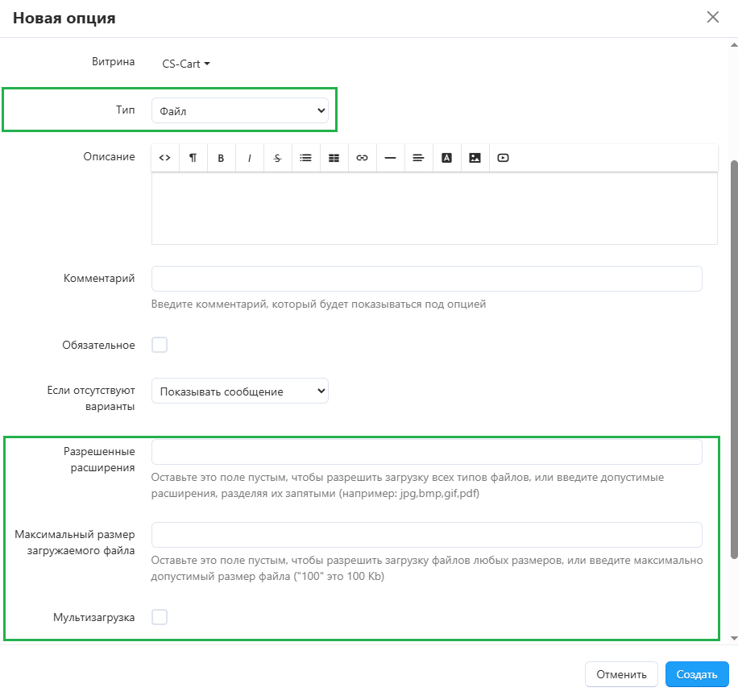Viewport: 738px width, 700px height.
Task: Click the Создать button
Action: coord(697,674)
